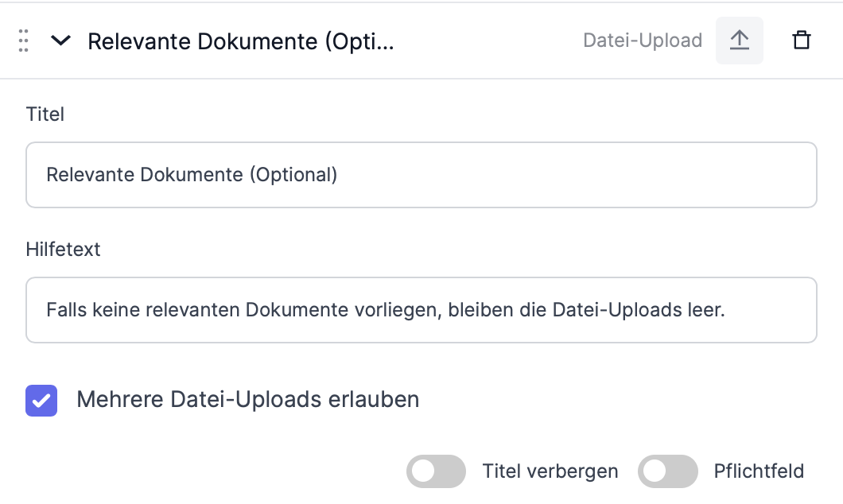Turn on the Pflichtfeld toggle
843x504 pixels.
(668, 471)
